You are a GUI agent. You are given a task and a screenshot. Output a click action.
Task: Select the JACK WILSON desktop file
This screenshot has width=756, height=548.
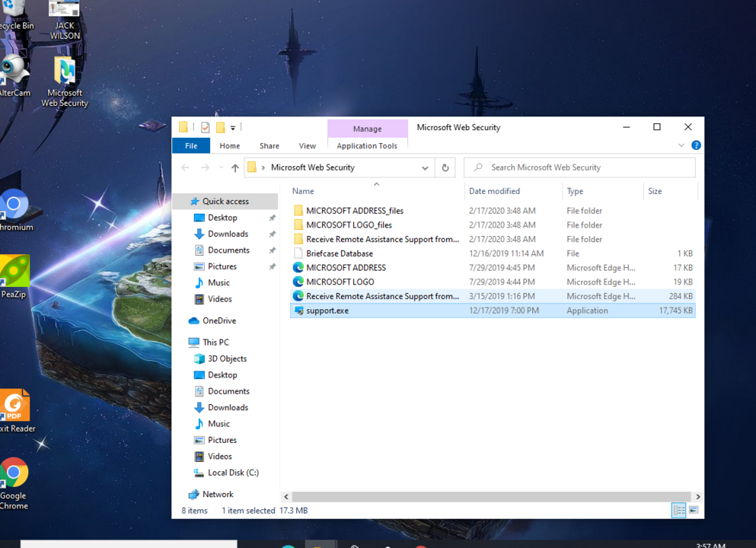pos(65,21)
